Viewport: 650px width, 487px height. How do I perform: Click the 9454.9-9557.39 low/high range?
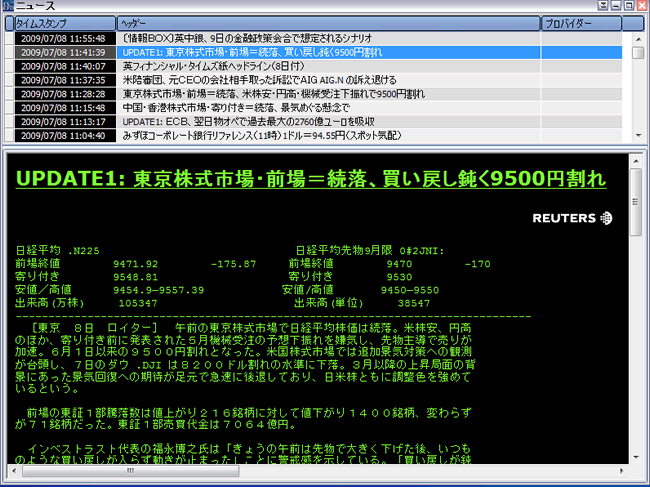(159, 290)
